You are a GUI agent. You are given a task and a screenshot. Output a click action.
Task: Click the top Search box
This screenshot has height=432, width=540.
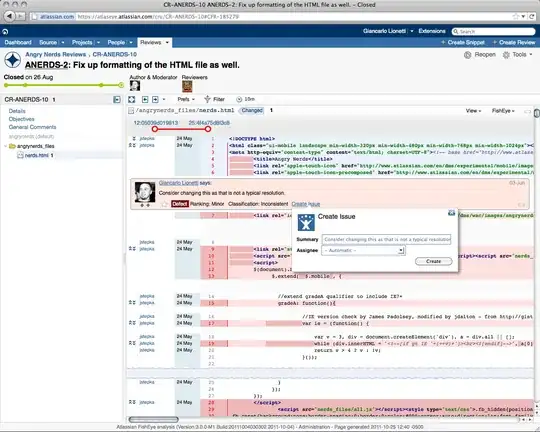494,32
